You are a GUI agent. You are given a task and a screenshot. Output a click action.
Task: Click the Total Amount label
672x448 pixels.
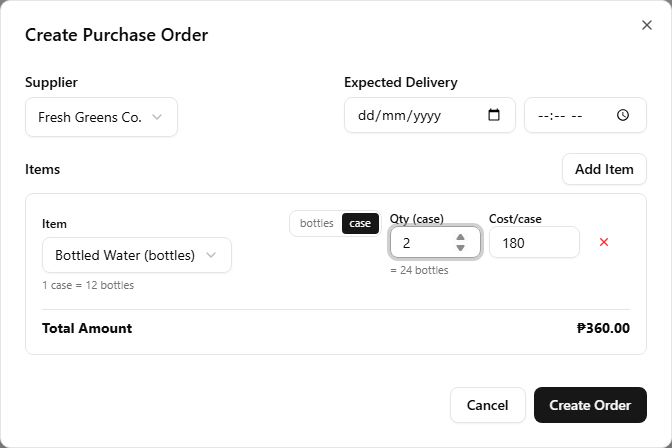[x=87, y=328]
